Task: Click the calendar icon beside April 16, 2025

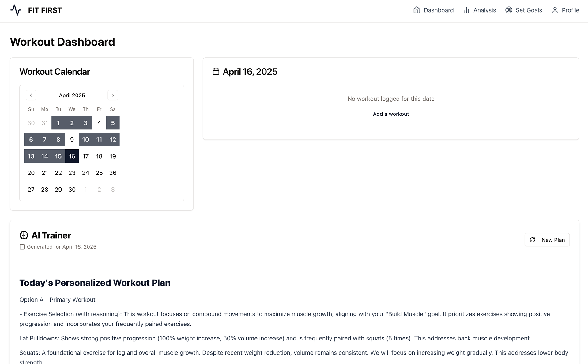Action: coord(216,71)
